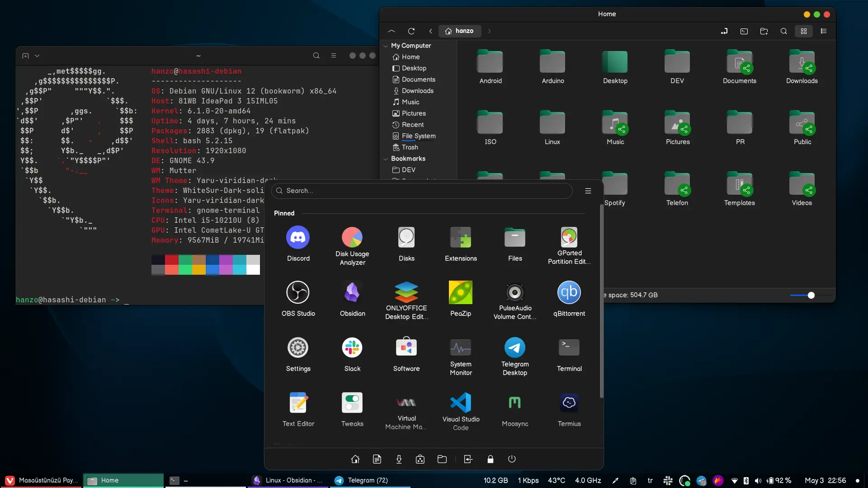Image resolution: width=868 pixels, height=488 pixels.
Task: Switch file manager to icon view
Action: (x=804, y=31)
